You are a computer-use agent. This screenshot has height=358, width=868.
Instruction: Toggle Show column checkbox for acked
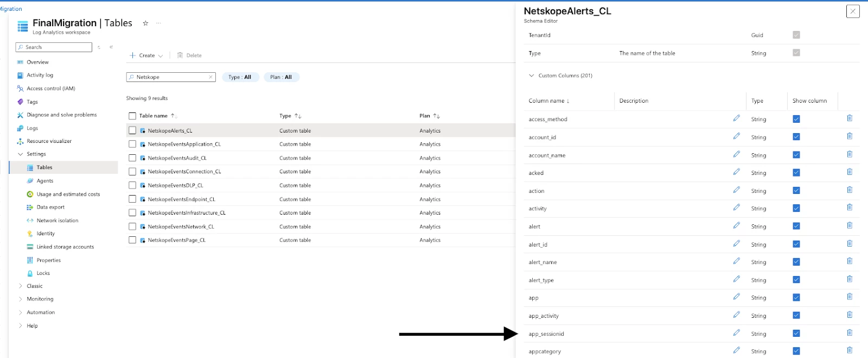point(796,173)
